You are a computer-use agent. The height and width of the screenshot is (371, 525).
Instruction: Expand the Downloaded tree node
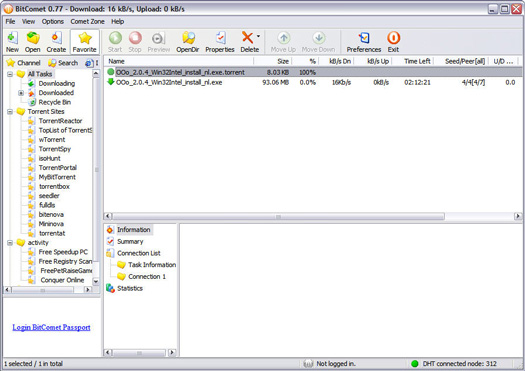tap(21, 93)
